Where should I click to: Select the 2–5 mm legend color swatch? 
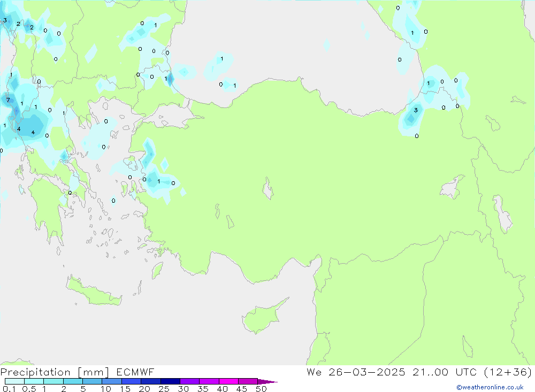tap(73, 381)
